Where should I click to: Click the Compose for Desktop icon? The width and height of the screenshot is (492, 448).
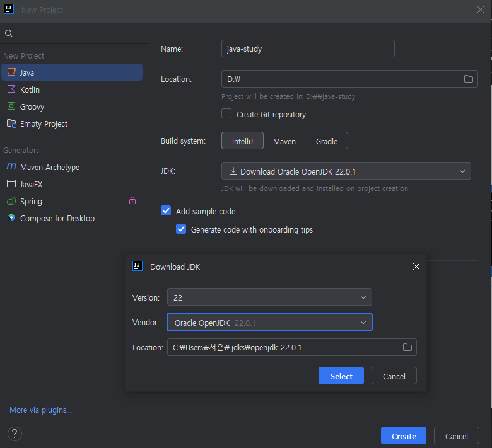click(11, 217)
